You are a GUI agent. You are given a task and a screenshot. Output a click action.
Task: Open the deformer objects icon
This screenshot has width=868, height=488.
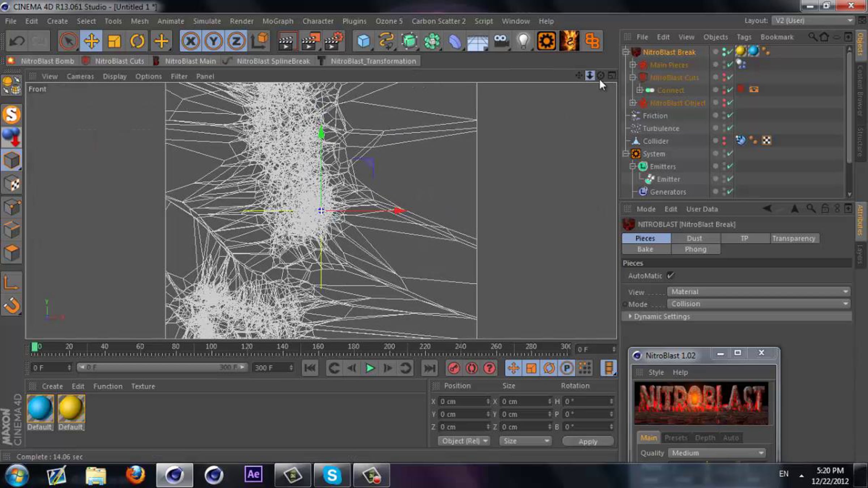coord(455,41)
